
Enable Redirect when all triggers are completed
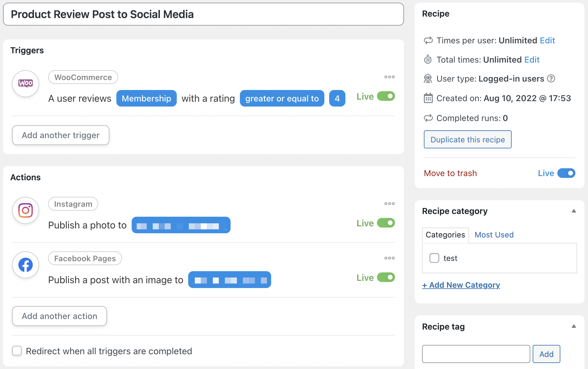pyautogui.click(x=17, y=351)
